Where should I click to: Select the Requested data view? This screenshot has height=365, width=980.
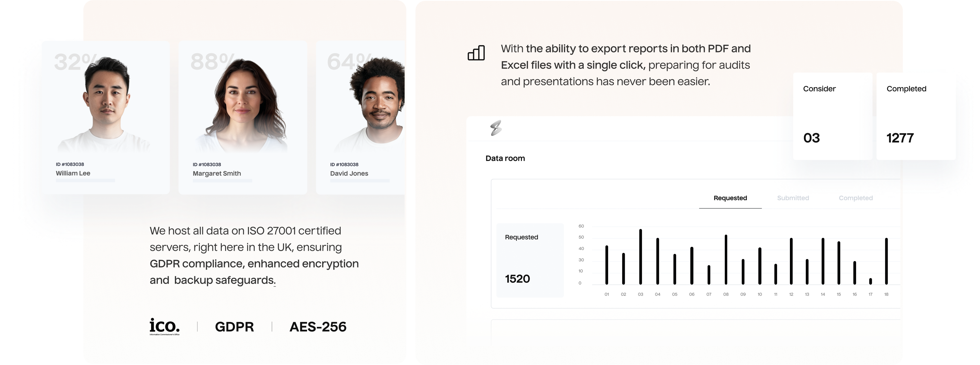pyautogui.click(x=729, y=199)
